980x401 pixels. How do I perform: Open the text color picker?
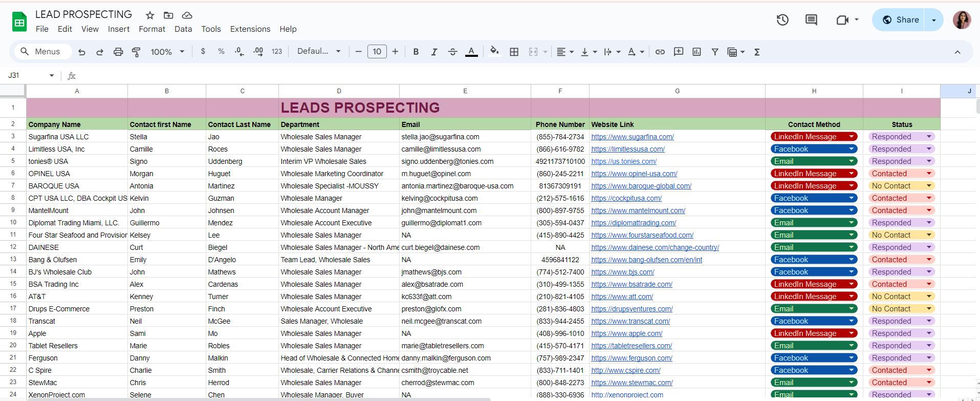click(x=471, y=52)
